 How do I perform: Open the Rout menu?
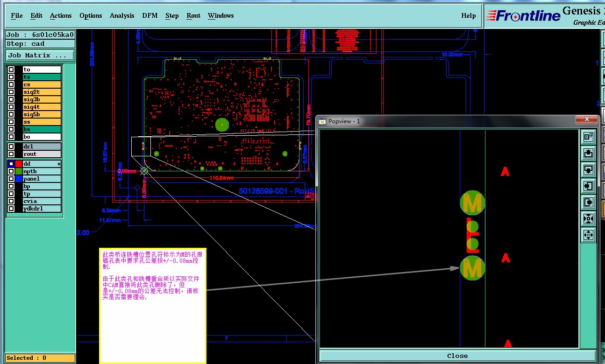(x=193, y=15)
